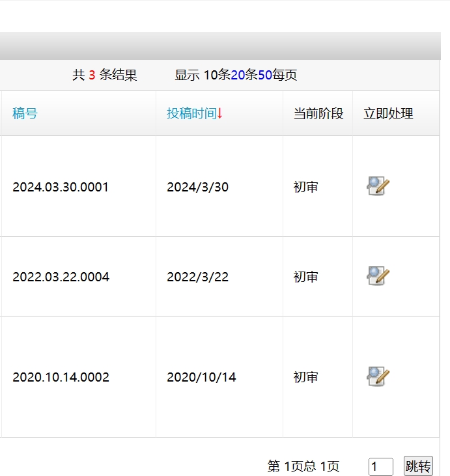The image size is (450, 476).
Task: Click the 立即处理 column header
Action: (388, 113)
